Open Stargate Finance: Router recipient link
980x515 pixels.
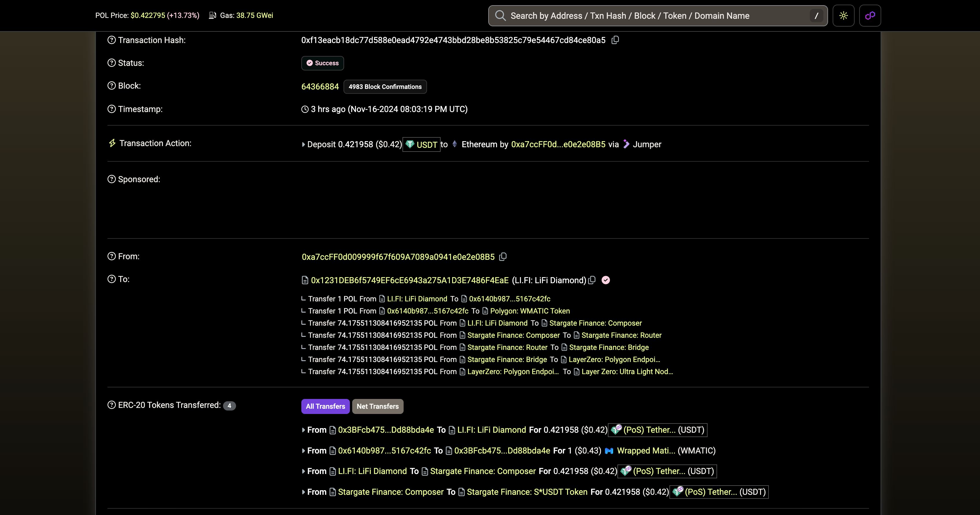tap(621, 335)
